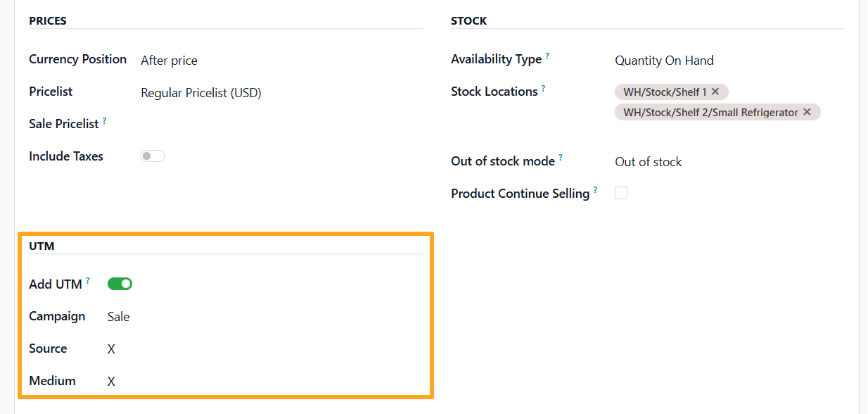Edit the Campaign field showing Sale
This screenshot has height=414, width=868.
[x=265, y=317]
